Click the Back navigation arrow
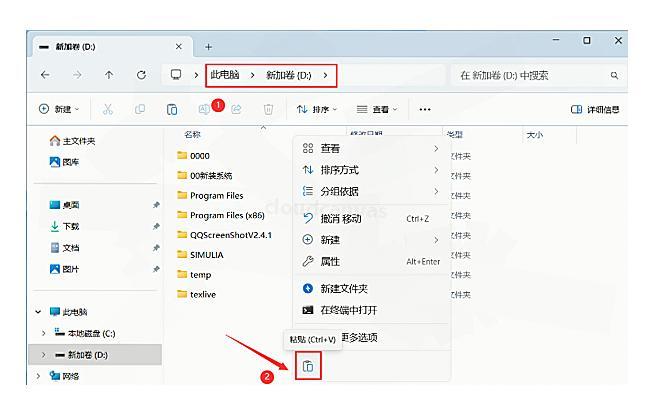652x416 pixels. tap(45, 75)
